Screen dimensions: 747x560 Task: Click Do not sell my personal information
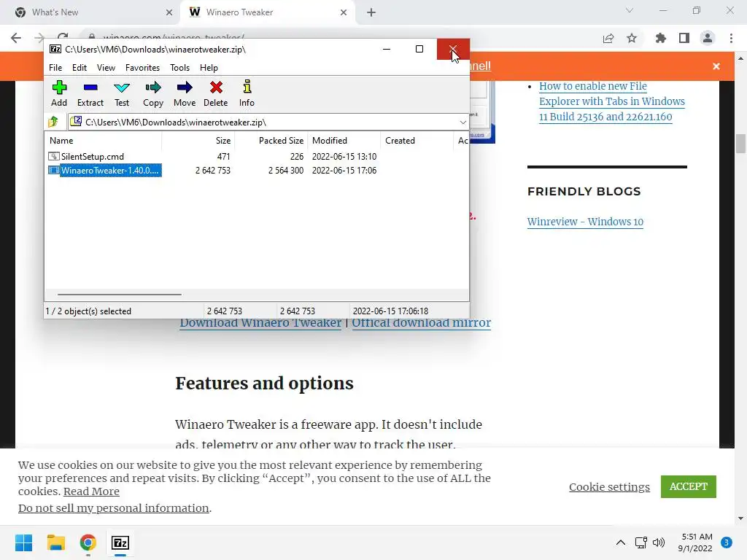click(113, 508)
